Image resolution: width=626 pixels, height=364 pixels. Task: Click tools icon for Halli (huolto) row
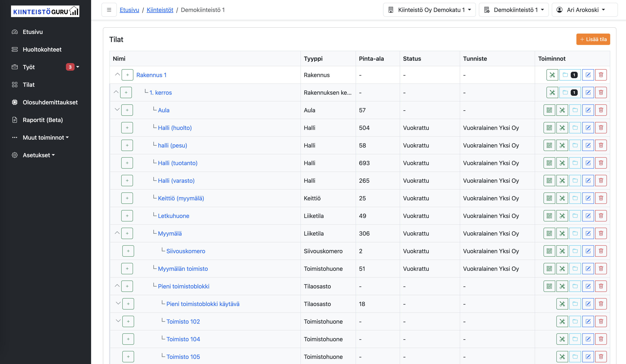point(562,128)
